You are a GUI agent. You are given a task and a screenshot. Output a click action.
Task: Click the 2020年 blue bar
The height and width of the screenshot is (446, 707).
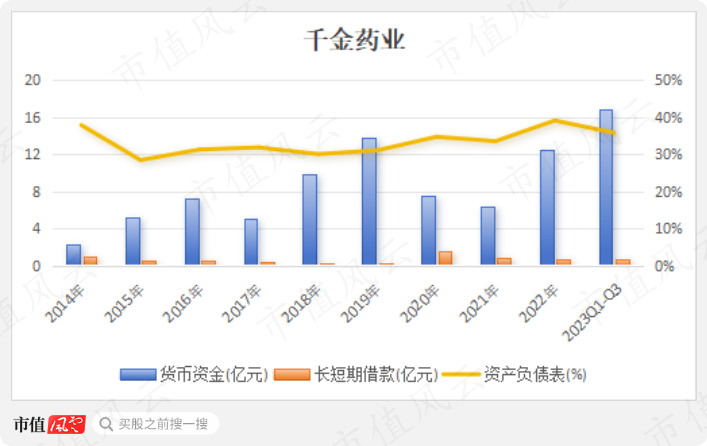[x=428, y=230]
